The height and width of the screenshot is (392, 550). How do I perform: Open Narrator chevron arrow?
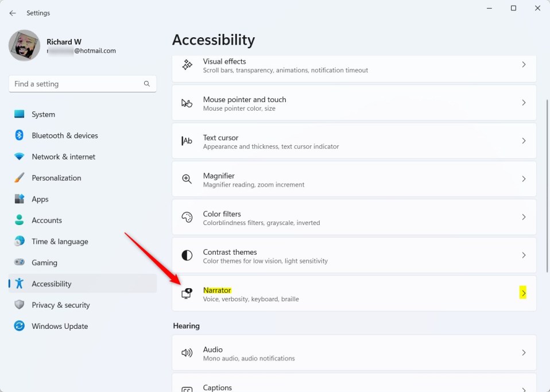click(524, 293)
